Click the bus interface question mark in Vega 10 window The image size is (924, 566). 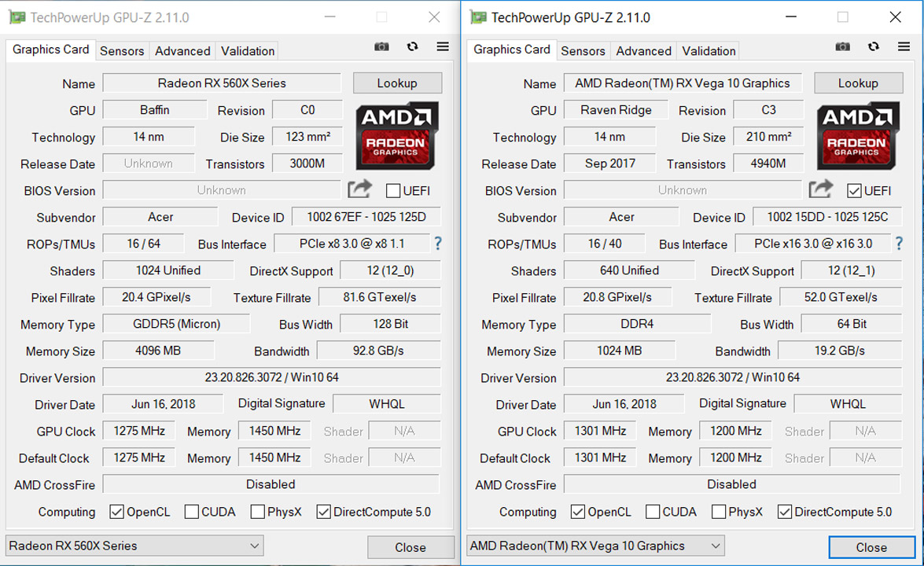click(x=899, y=243)
